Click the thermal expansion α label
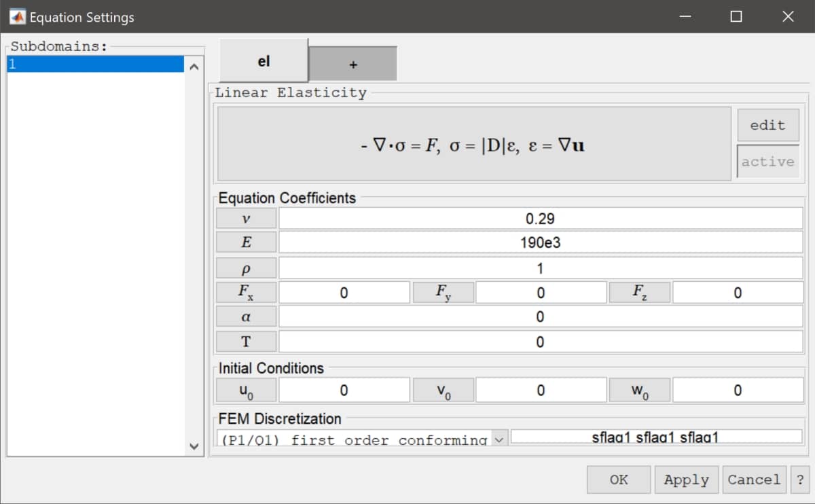Screen dimensions: 815x504 (x=246, y=317)
